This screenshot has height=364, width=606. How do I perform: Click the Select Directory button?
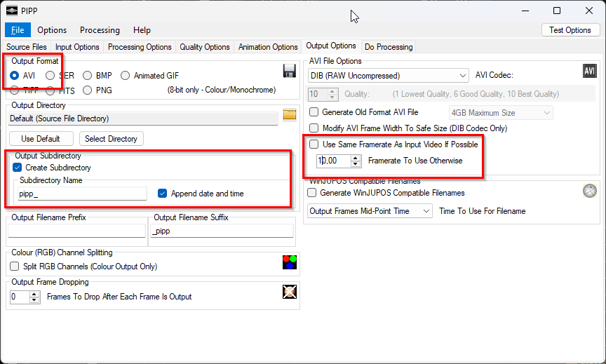(x=112, y=138)
